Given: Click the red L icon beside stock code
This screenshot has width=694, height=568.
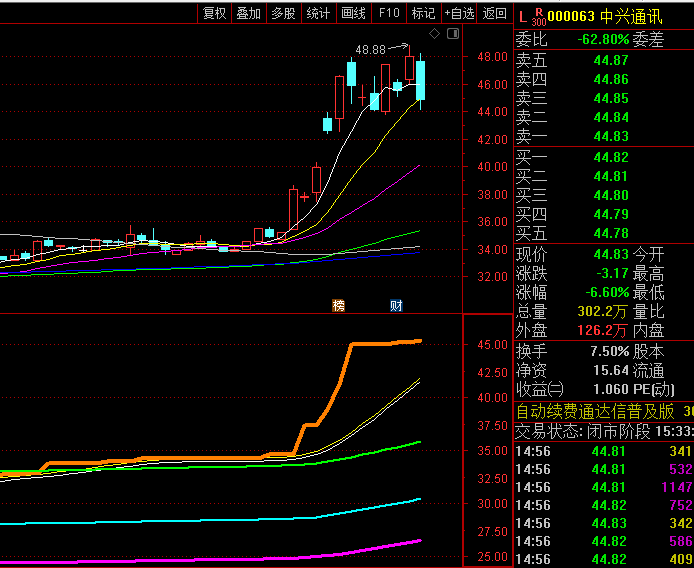Looking at the screenshot, I should [x=521, y=16].
